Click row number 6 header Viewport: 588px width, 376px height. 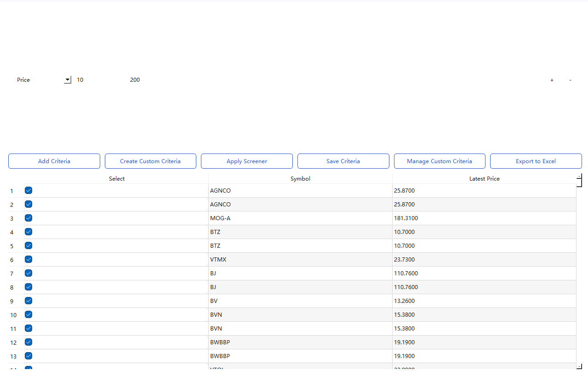click(16, 260)
